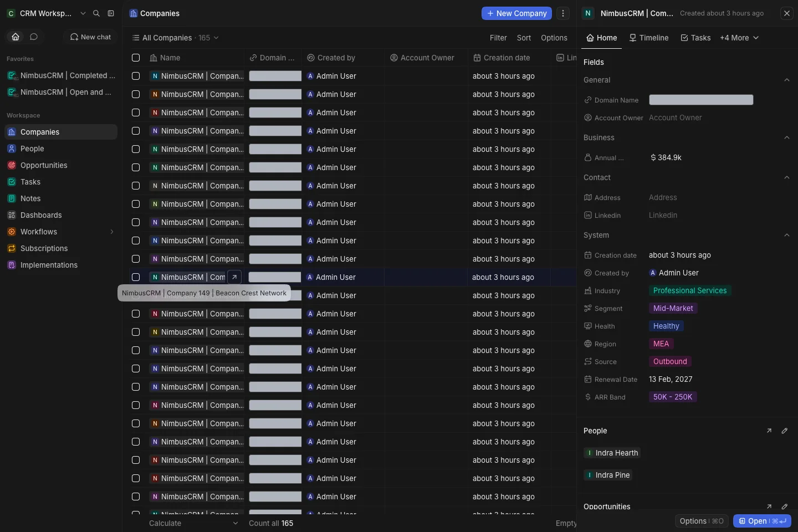
Task: Open the CRM Workspace switcher dropdown
Action: point(47,13)
